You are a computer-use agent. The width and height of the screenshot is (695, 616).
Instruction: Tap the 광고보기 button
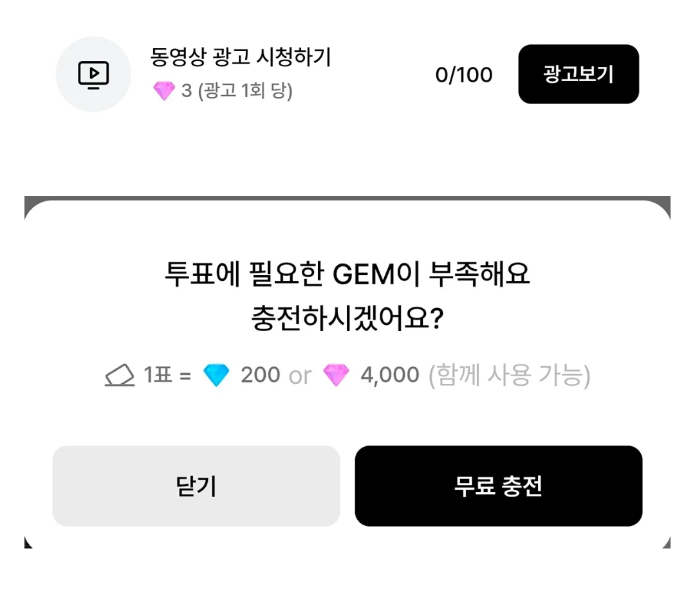579,74
